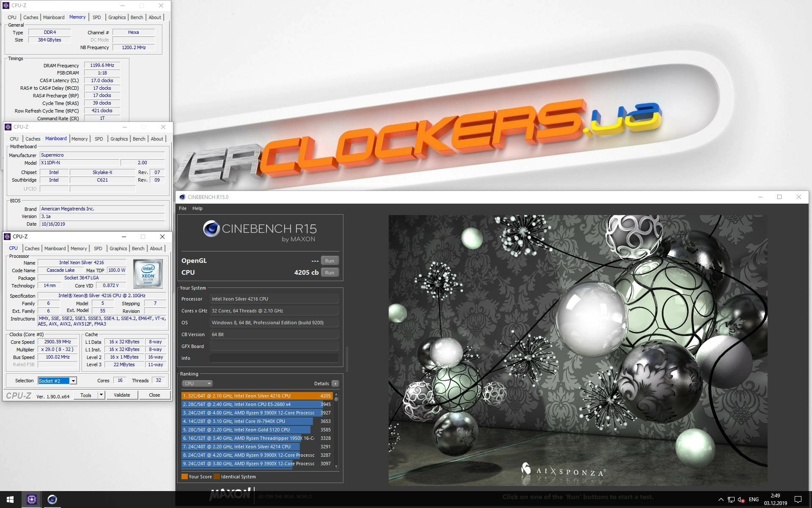Run the CPU benchmark
This screenshot has height=508, width=812.
[x=329, y=273]
